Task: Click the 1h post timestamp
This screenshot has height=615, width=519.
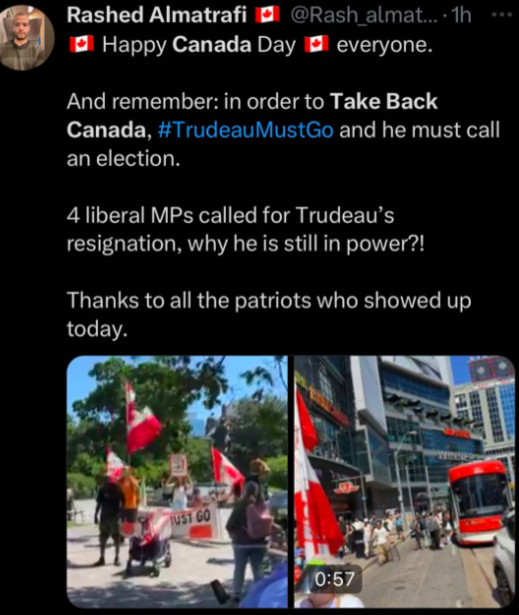Action: tap(461, 15)
